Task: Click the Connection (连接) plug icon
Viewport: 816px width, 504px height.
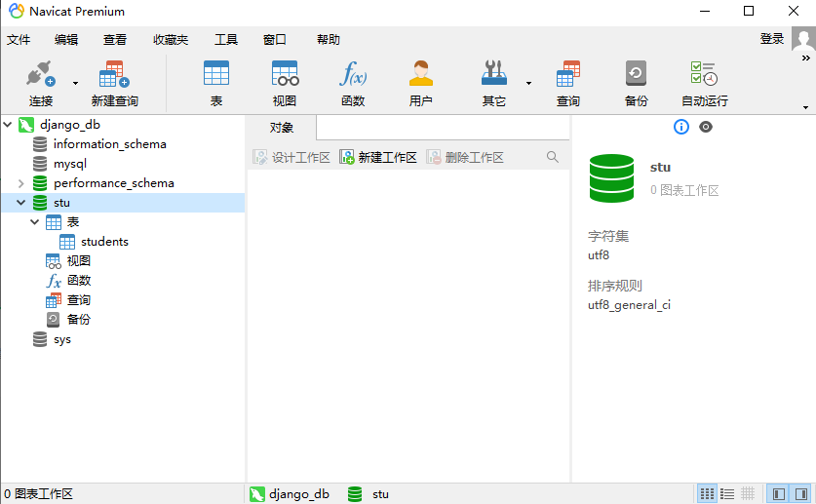Action: [x=41, y=74]
